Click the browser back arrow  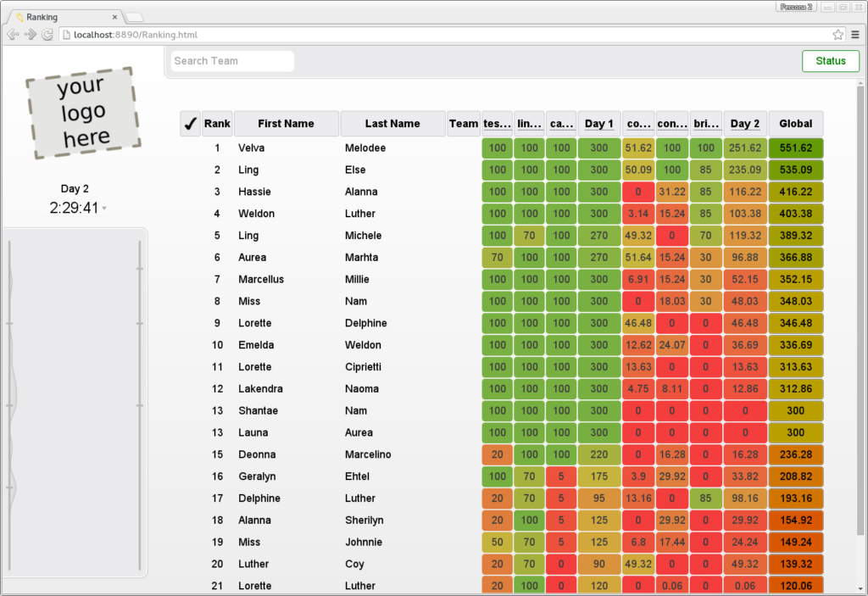click(13, 35)
